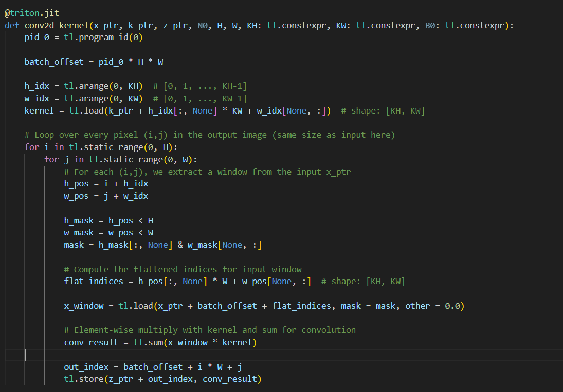Click the h_mask = h_pos < H line
This screenshot has height=392, width=563.
click(108, 221)
